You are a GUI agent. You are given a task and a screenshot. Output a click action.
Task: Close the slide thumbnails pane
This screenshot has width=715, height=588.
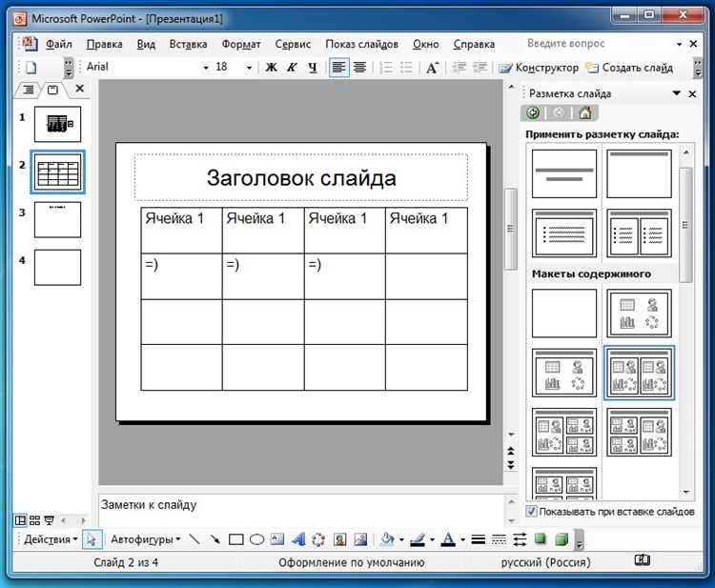point(80,89)
